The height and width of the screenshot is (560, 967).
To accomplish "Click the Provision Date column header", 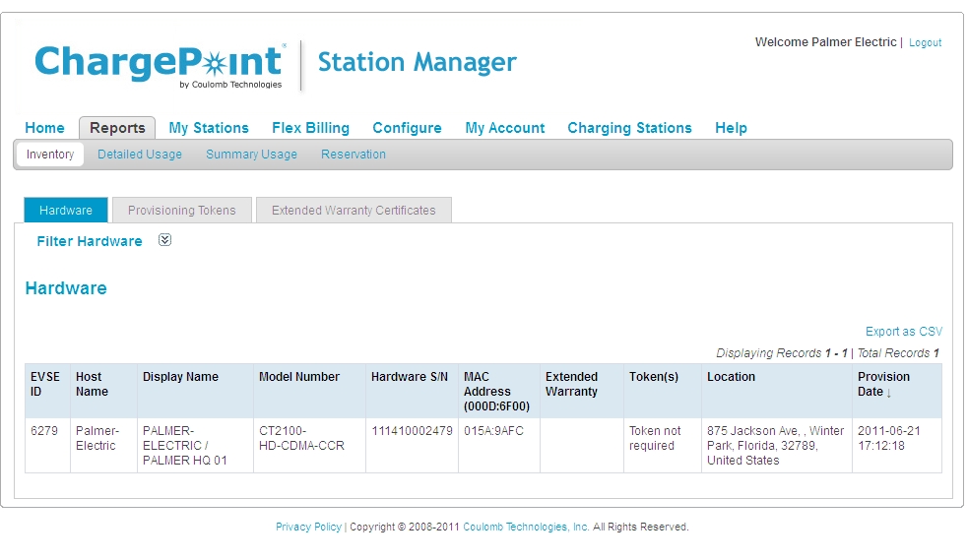I will point(897,391).
